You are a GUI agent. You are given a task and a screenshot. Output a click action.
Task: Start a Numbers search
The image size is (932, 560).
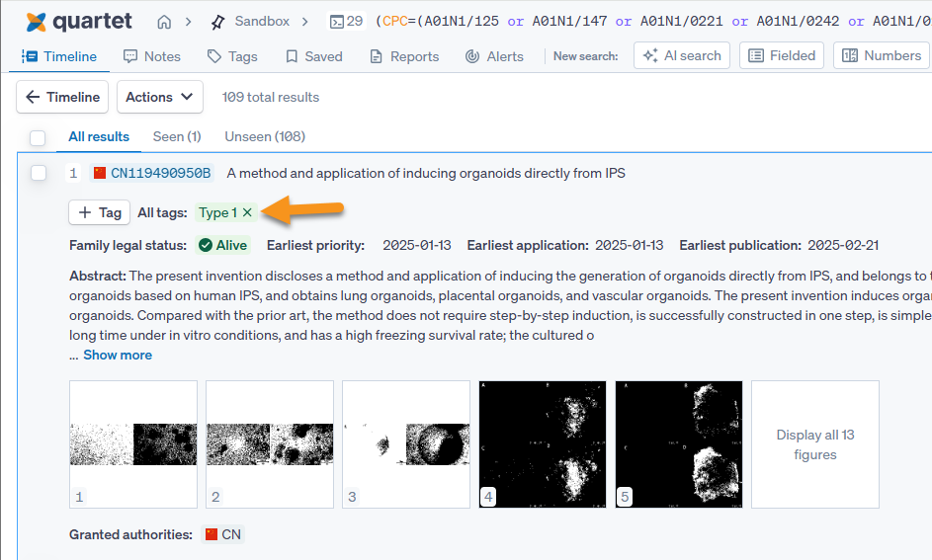(x=882, y=56)
